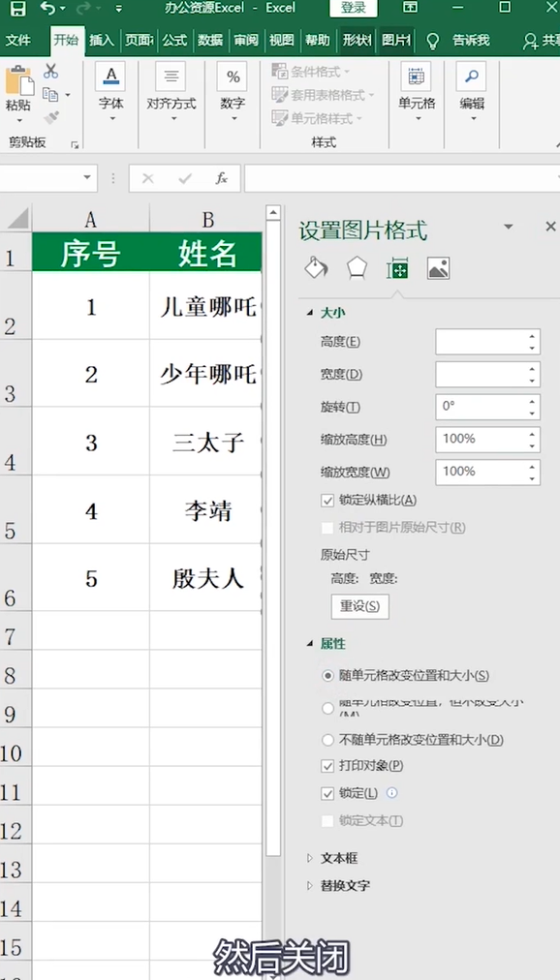Click the 登录 sign-in button
560x980 pixels.
(x=353, y=8)
